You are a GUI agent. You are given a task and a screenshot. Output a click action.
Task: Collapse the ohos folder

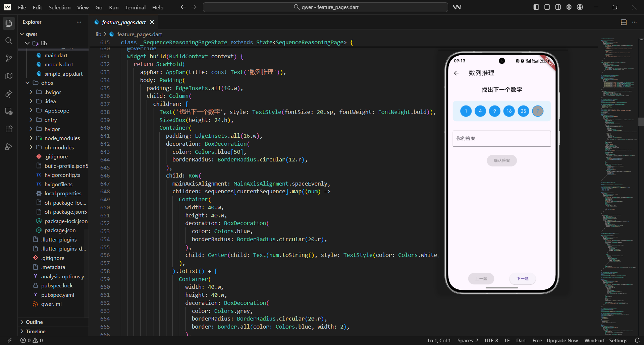pyautogui.click(x=28, y=83)
